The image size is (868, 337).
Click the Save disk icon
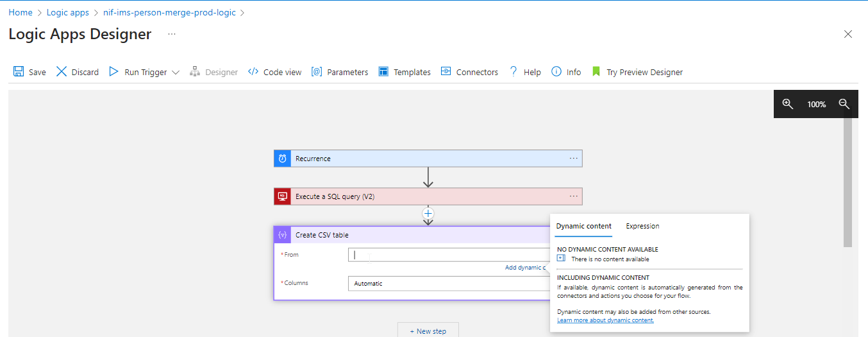[x=19, y=72]
